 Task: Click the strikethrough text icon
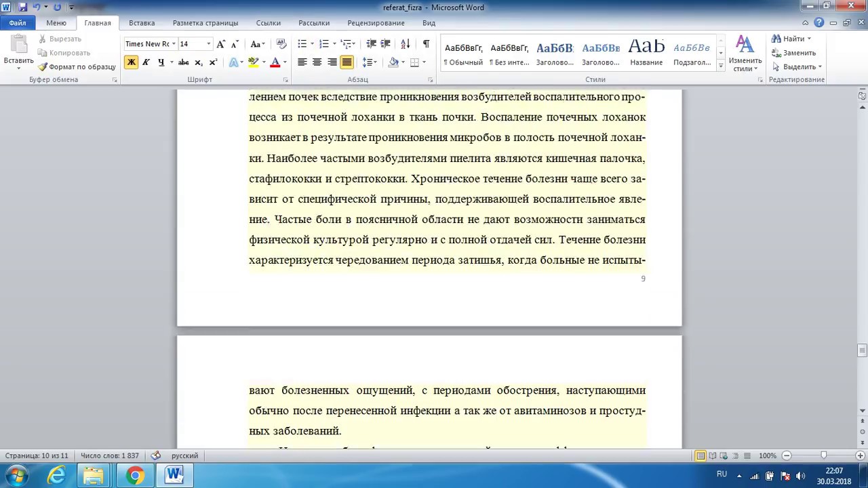pos(183,62)
